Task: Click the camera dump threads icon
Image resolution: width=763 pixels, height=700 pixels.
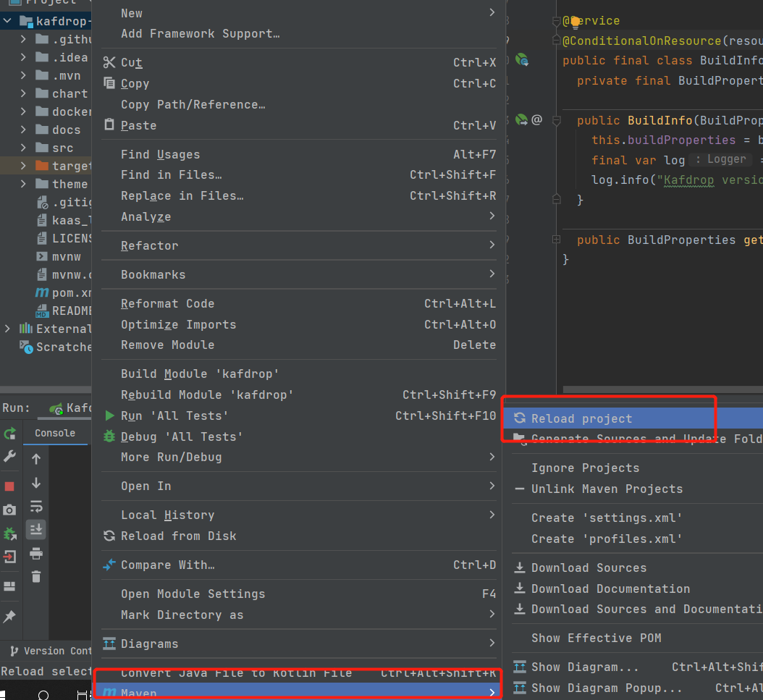Action: 9,510
